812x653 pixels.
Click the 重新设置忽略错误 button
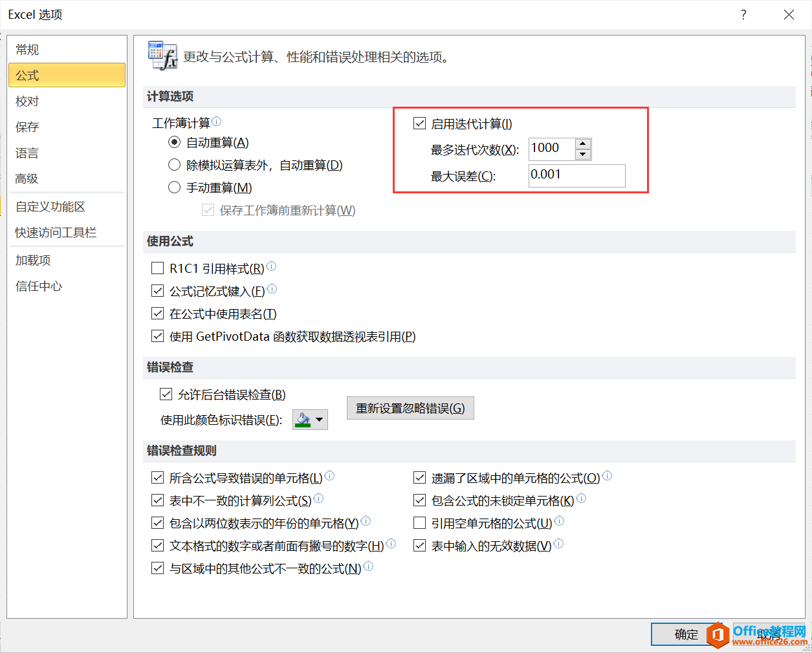point(410,408)
